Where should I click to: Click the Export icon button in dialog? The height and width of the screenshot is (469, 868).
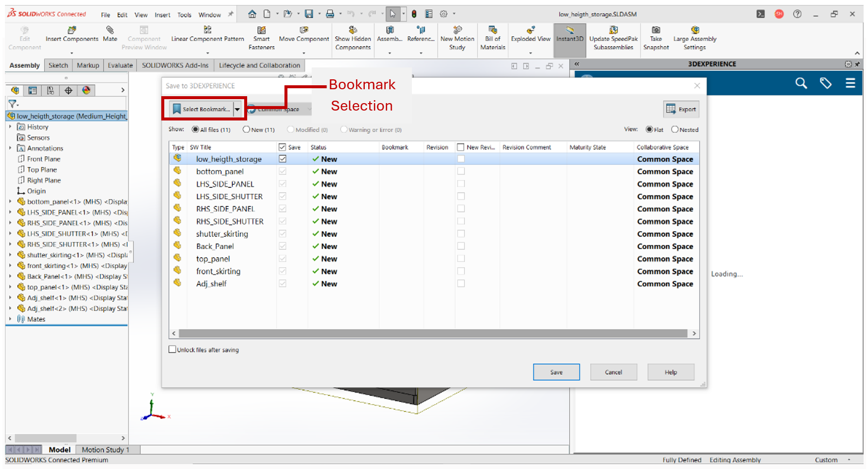point(681,109)
